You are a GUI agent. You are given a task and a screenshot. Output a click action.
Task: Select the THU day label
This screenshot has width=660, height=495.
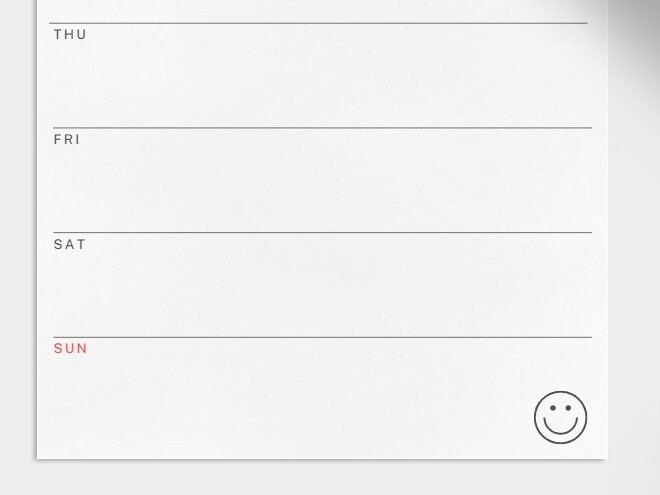(70, 35)
